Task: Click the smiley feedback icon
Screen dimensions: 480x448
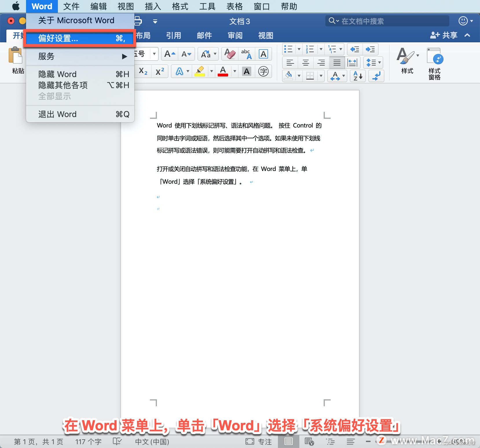Action: [463, 21]
